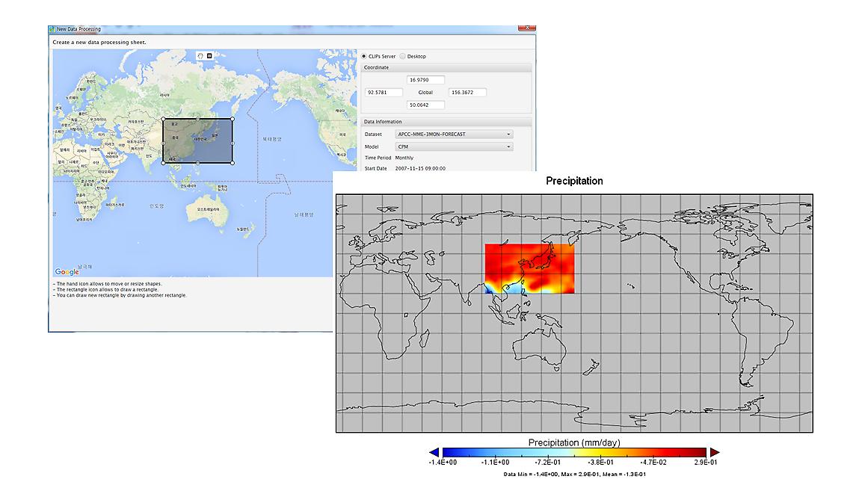868x488 pixels.
Task: Click the top-right handle of selection rectangle
Action: (233, 118)
